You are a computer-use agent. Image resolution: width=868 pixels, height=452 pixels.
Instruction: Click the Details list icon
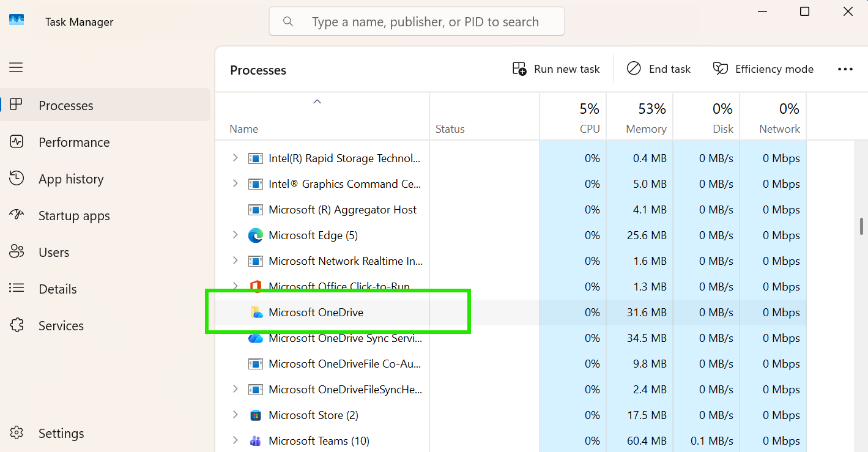[x=17, y=288]
